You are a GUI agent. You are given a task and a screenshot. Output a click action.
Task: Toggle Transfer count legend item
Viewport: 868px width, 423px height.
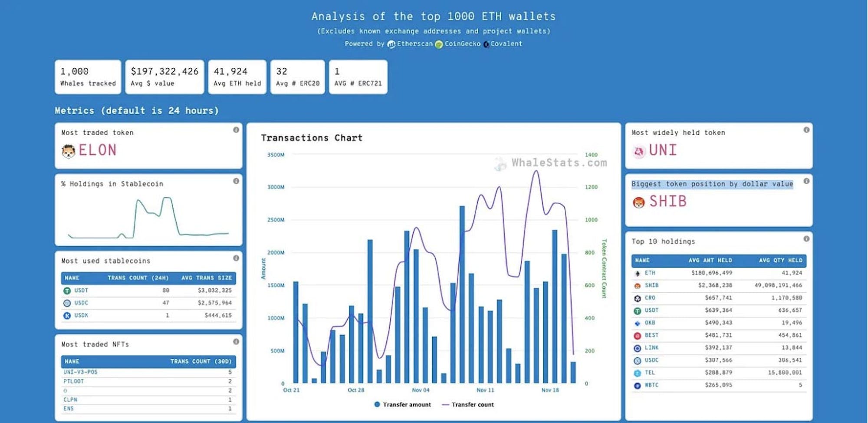pos(468,405)
